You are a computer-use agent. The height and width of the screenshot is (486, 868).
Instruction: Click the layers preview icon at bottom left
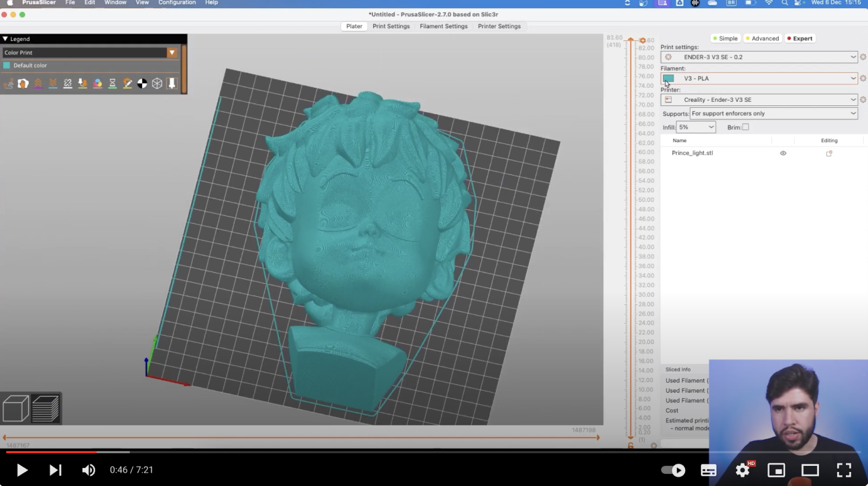(x=46, y=408)
